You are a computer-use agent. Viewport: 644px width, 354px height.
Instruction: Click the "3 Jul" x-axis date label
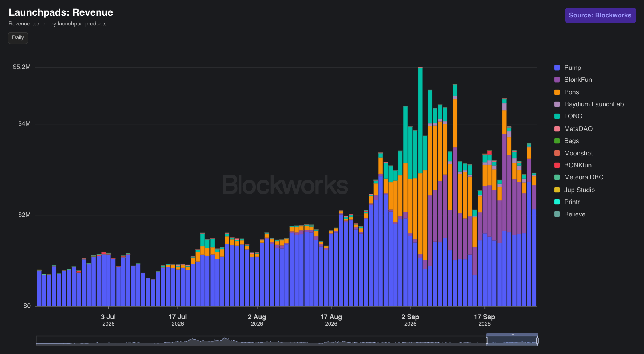pos(108,317)
